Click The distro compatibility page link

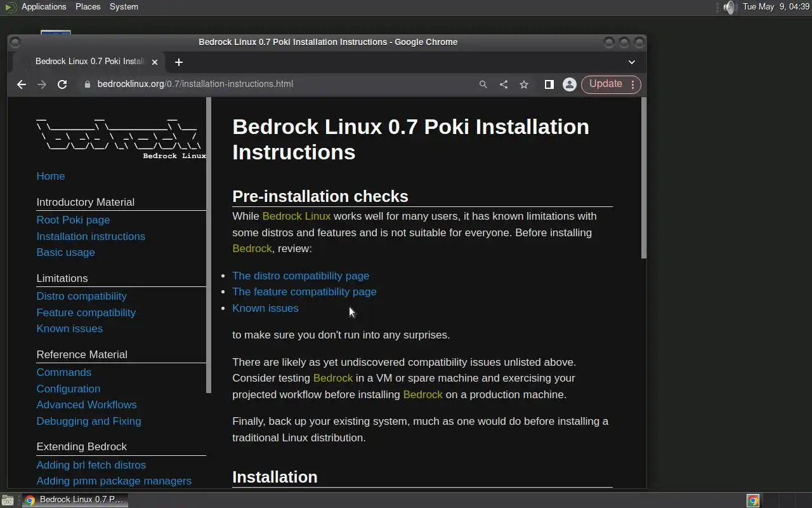[301, 276]
